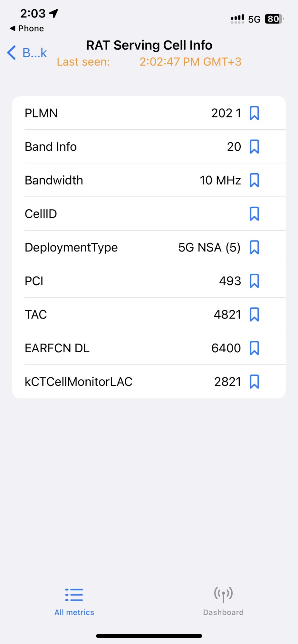Tap the PCI bookmark icon
This screenshot has width=298, height=644.
pyautogui.click(x=254, y=281)
